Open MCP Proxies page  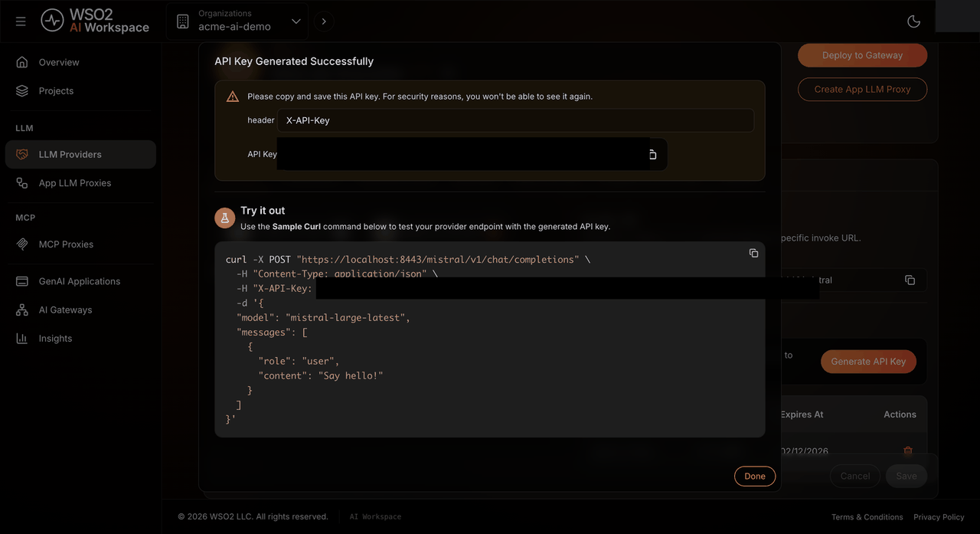click(80, 244)
